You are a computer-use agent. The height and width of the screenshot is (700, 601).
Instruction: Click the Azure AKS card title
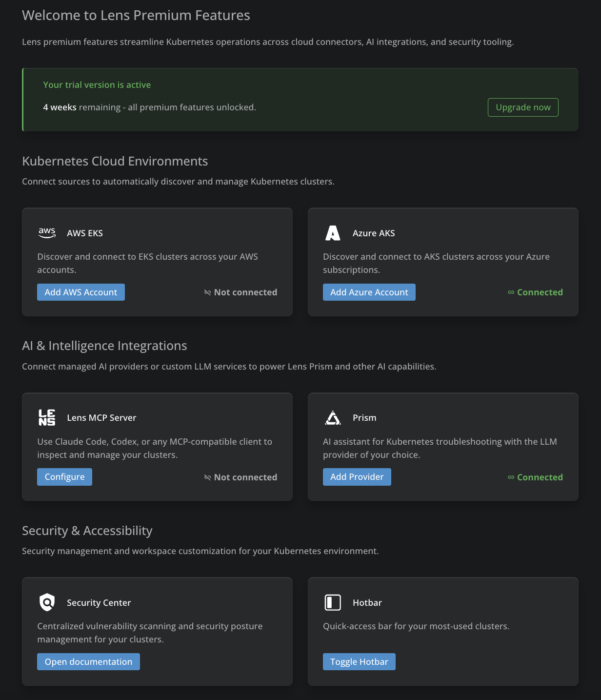pos(374,233)
